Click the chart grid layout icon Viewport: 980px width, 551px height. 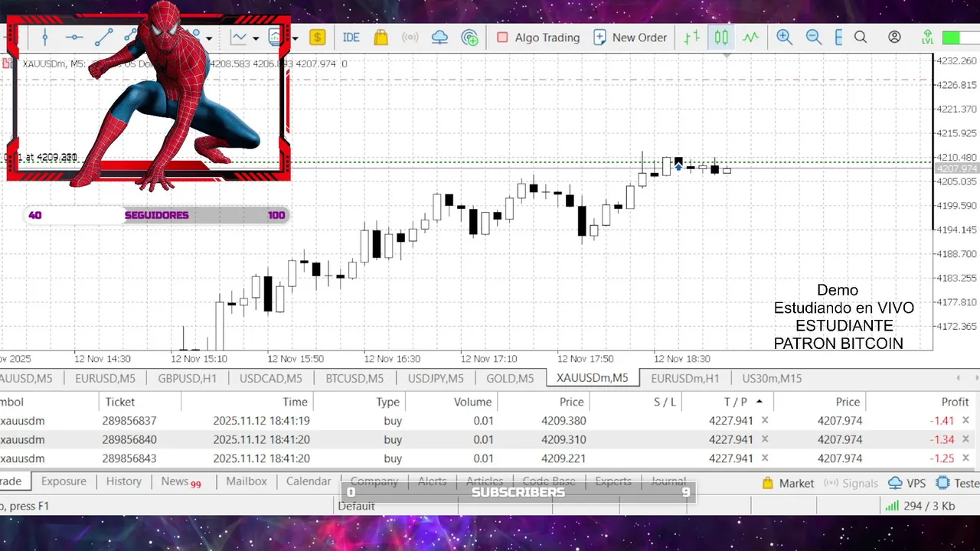tap(838, 37)
